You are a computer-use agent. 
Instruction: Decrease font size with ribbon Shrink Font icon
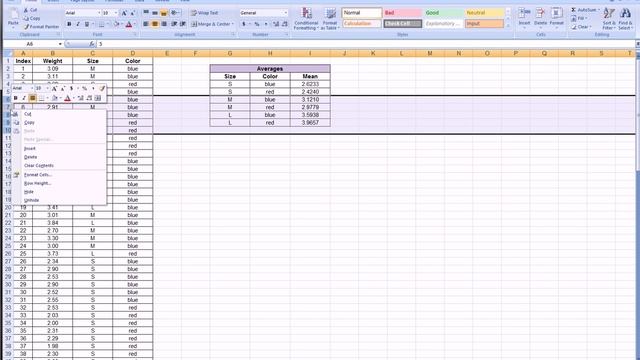132,13
